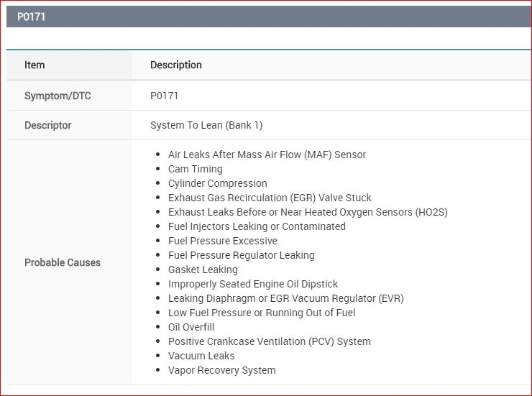Screen dimensions: 532x396
Task: Select the Cam Timing cause
Action: point(196,169)
